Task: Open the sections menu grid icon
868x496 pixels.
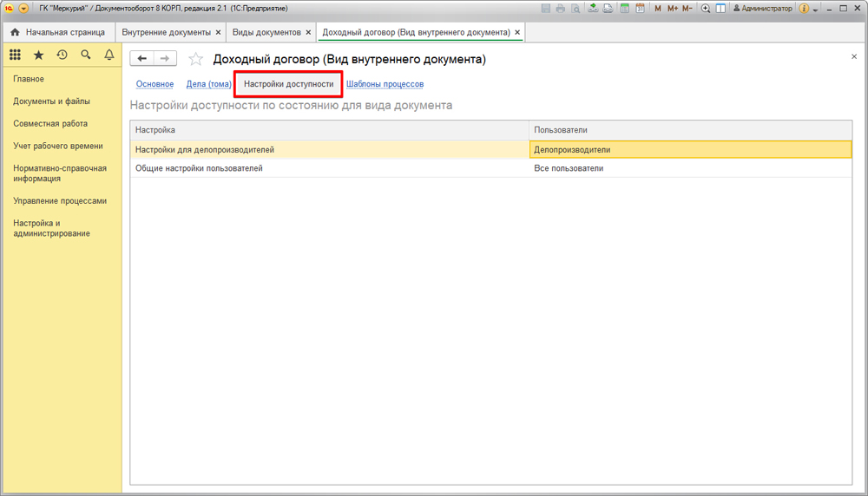Action: tap(15, 55)
